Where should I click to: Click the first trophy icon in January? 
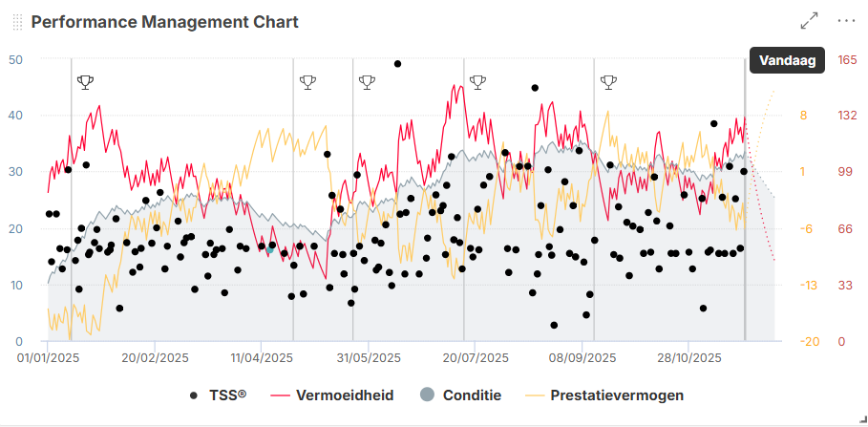point(85,82)
